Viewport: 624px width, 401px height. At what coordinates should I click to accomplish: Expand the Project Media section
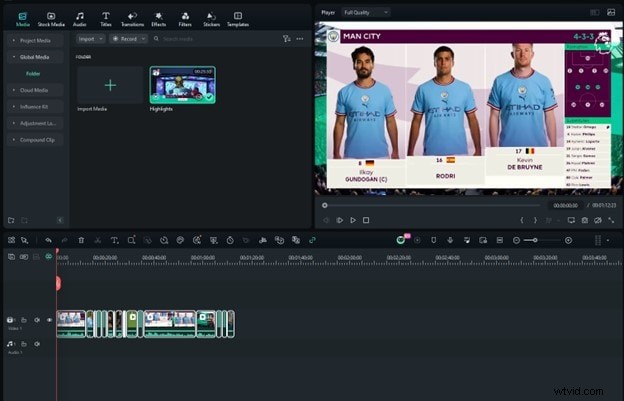click(x=34, y=40)
